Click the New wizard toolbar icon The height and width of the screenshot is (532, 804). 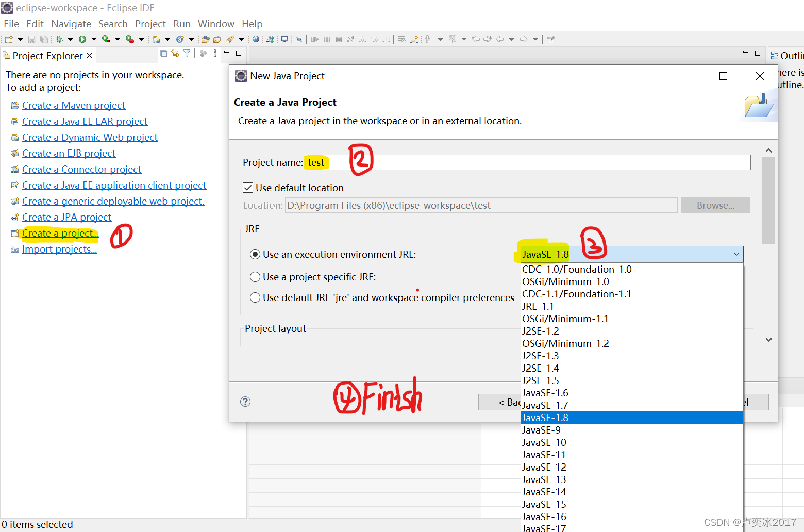point(9,39)
